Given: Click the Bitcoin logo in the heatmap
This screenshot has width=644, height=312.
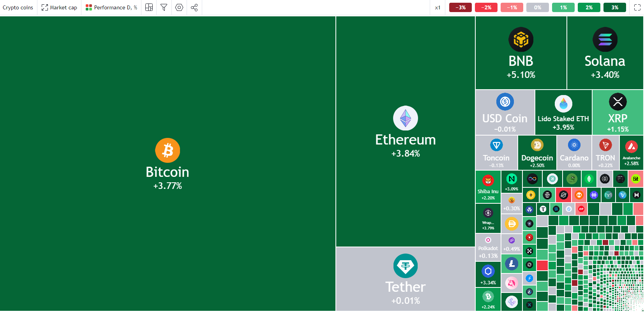Looking at the screenshot, I should 168,150.
